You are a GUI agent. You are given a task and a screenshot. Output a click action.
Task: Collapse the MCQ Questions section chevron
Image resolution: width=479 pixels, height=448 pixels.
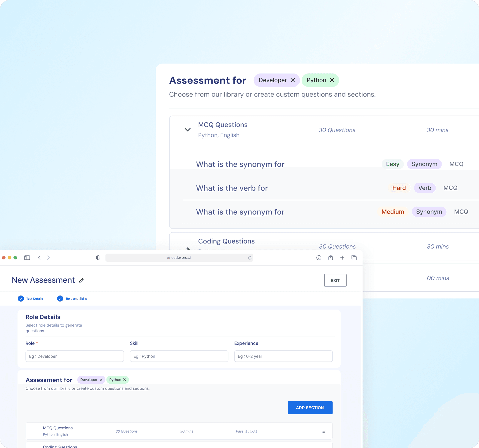[x=187, y=130]
